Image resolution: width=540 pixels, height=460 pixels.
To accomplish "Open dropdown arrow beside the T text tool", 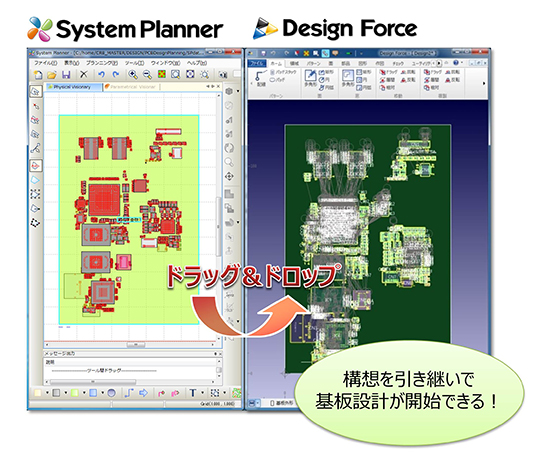I will (x=202, y=393).
